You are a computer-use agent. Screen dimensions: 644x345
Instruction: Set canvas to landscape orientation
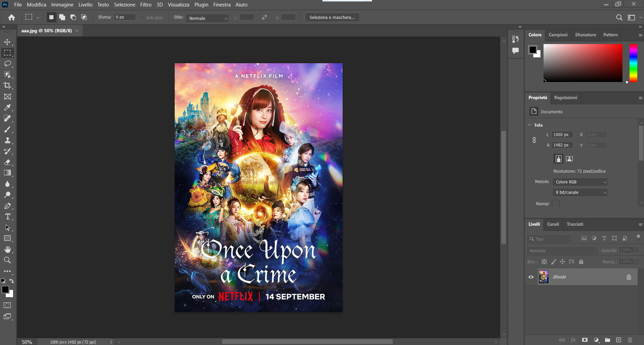click(x=570, y=158)
